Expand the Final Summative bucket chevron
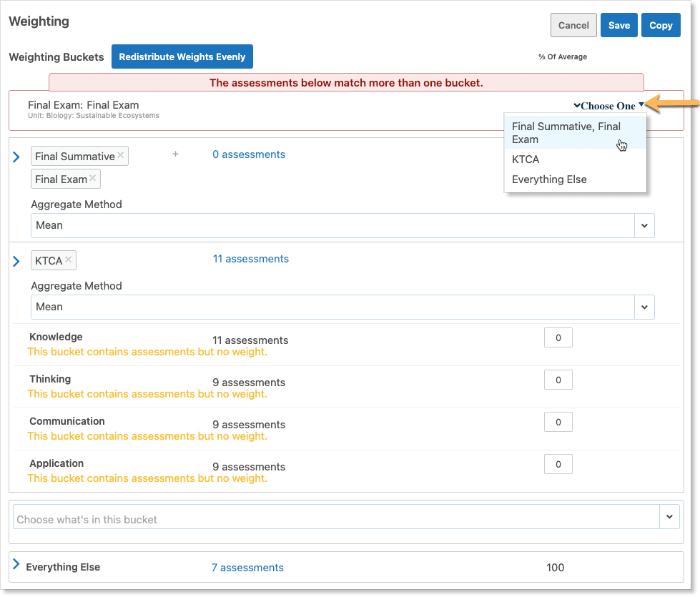 pos(16,157)
